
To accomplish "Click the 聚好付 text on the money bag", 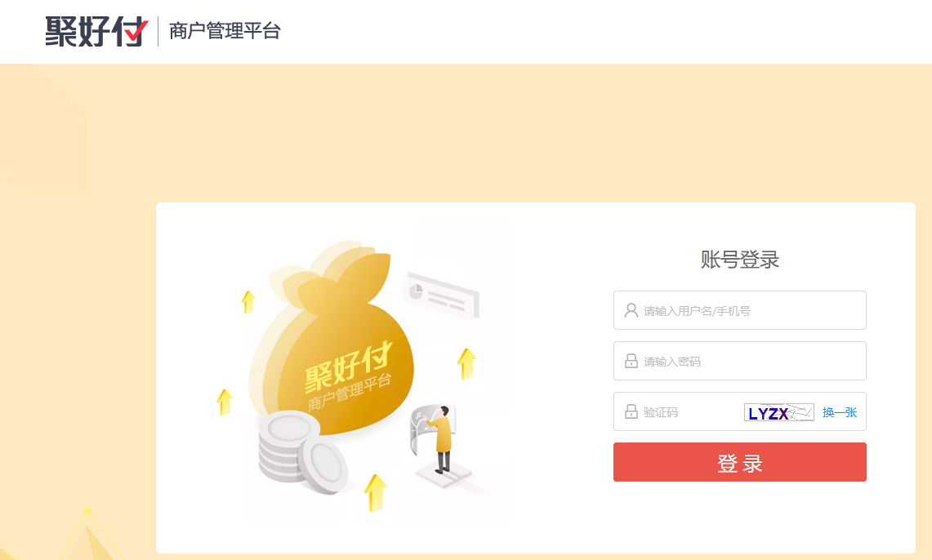I will coord(348,367).
